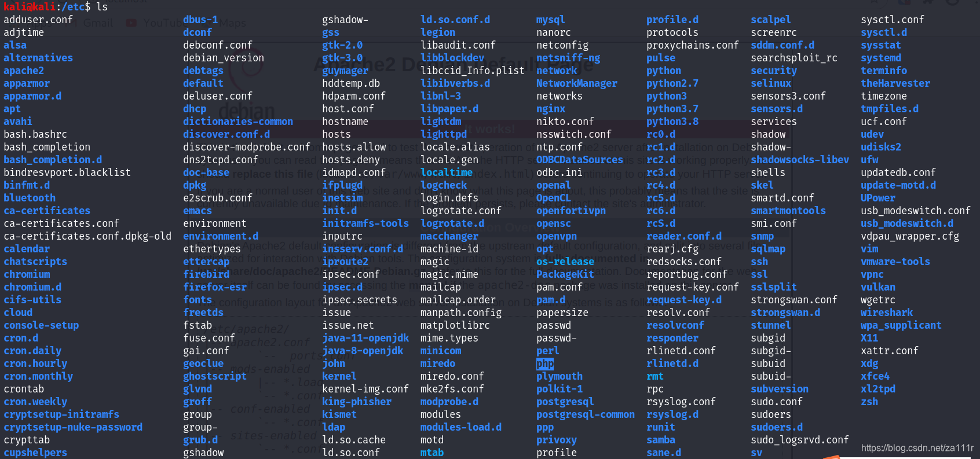Select the os-release link entry
The width and height of the screenshot is (980, 459).
565,262
